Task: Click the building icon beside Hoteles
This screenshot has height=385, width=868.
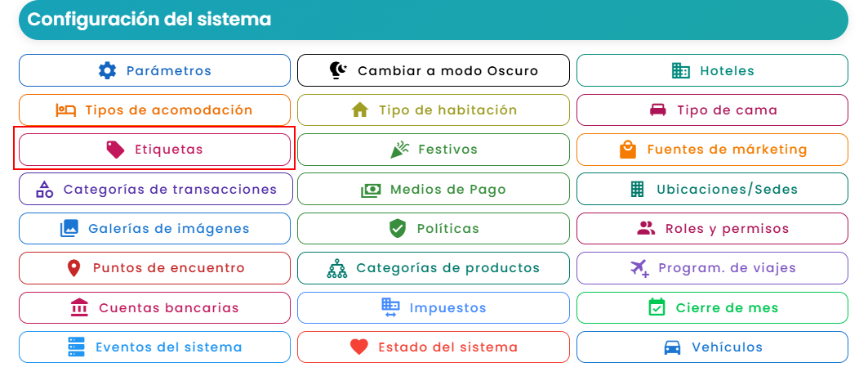Action: tap(681, 70)
